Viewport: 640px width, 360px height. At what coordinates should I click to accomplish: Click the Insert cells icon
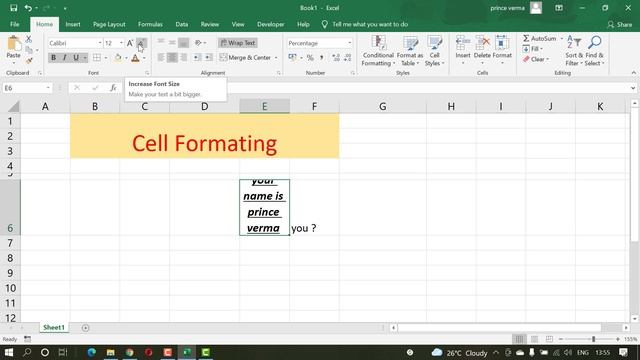(x=463, y=43)
